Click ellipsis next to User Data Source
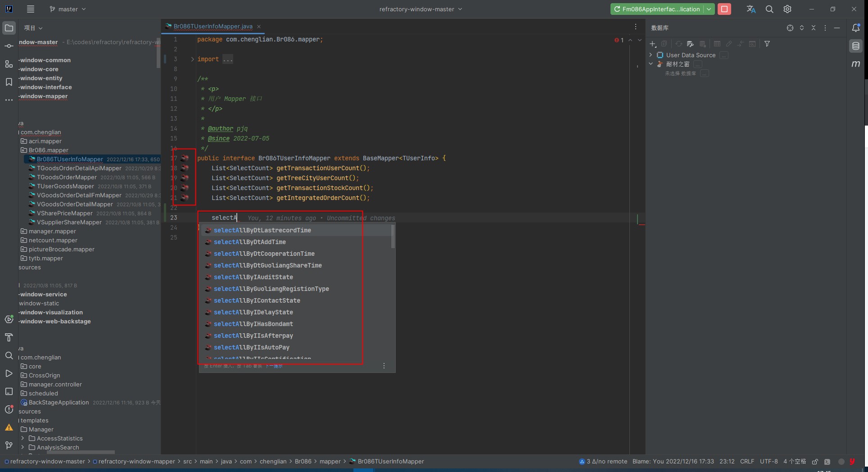 click(724, 55)
